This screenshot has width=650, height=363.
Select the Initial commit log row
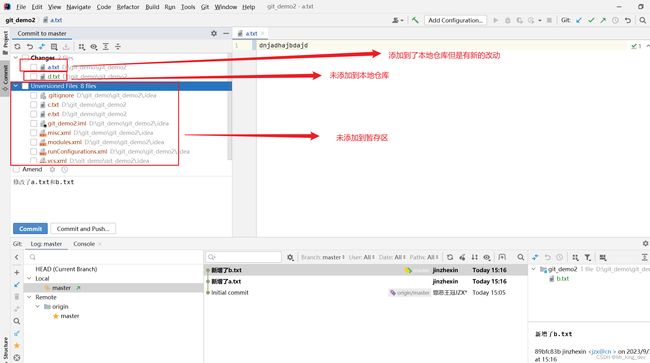coord(366,293)
